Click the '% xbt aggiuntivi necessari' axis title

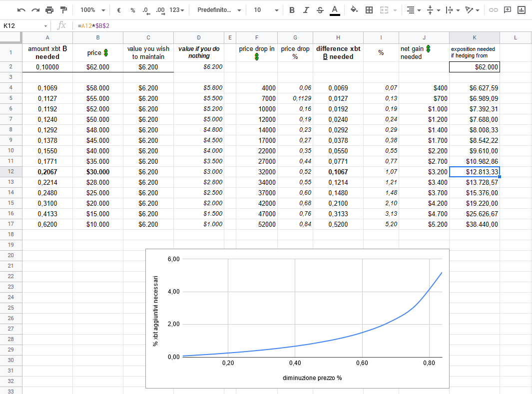pyautogui.click(x=155, y=311)
